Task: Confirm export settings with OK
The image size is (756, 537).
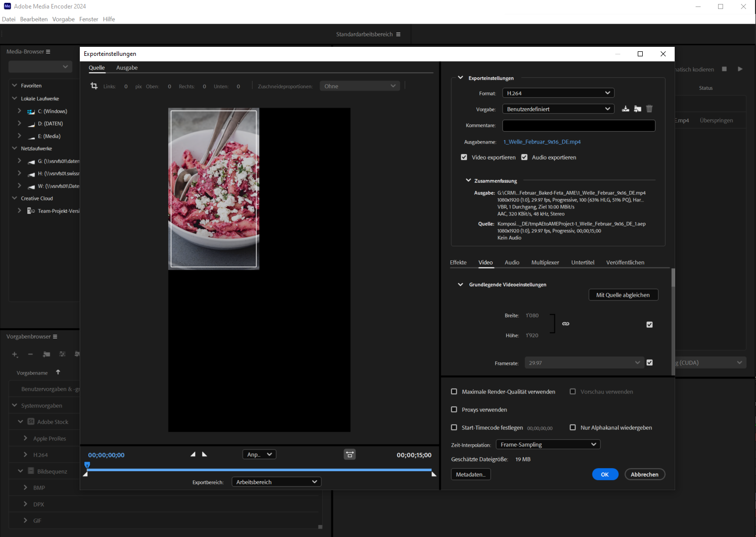Action: pos(605,474)
